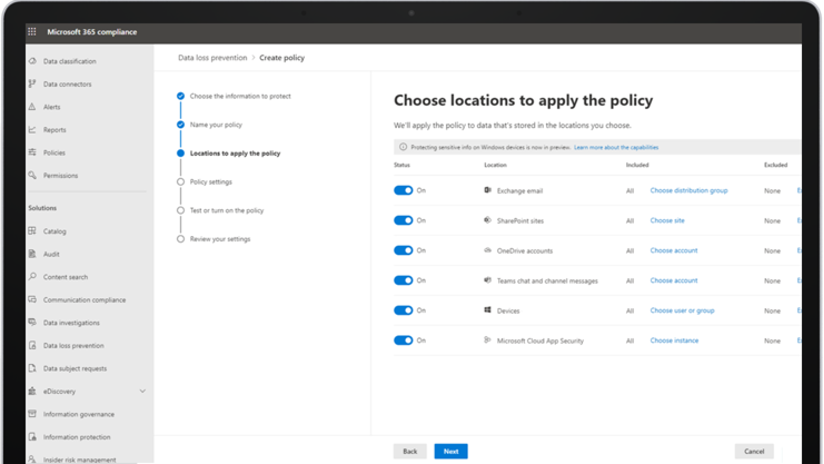This screenshot has height=464, width=824.
Task: Open Data classification in sidebar
Action: (x=70, y=61)
